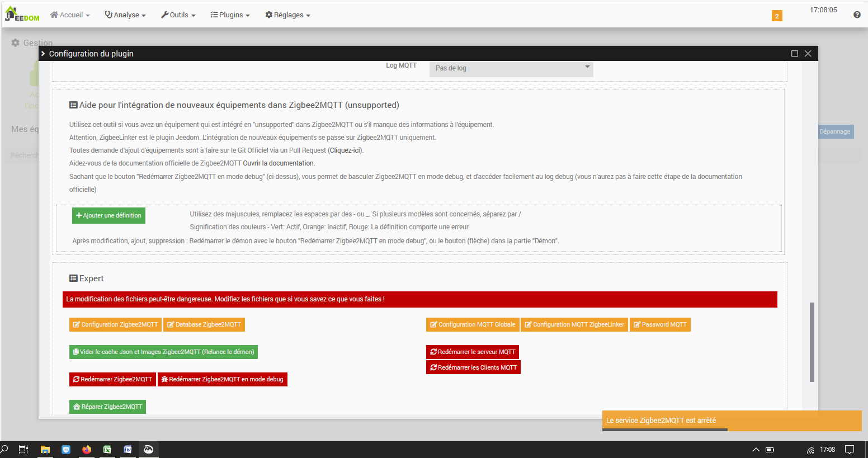Open the blue shield S app on taskbar
The image size is (868, 458).
tap(66, 450)
